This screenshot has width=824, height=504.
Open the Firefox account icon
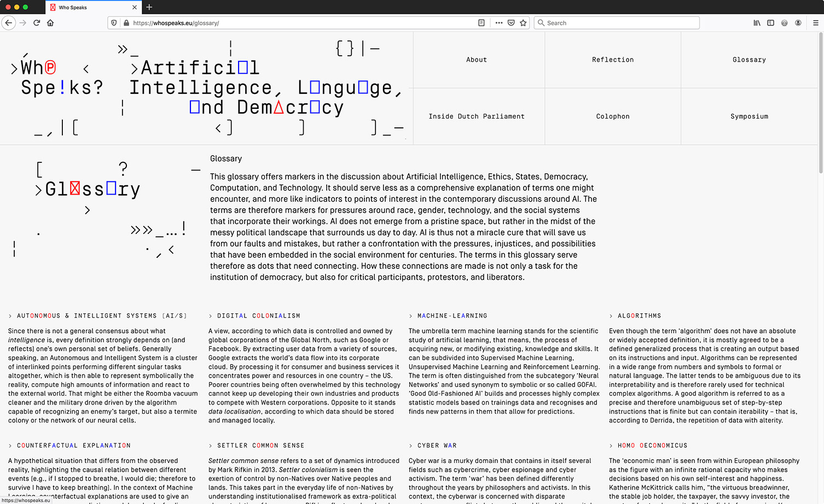click(x=798, y=23)
